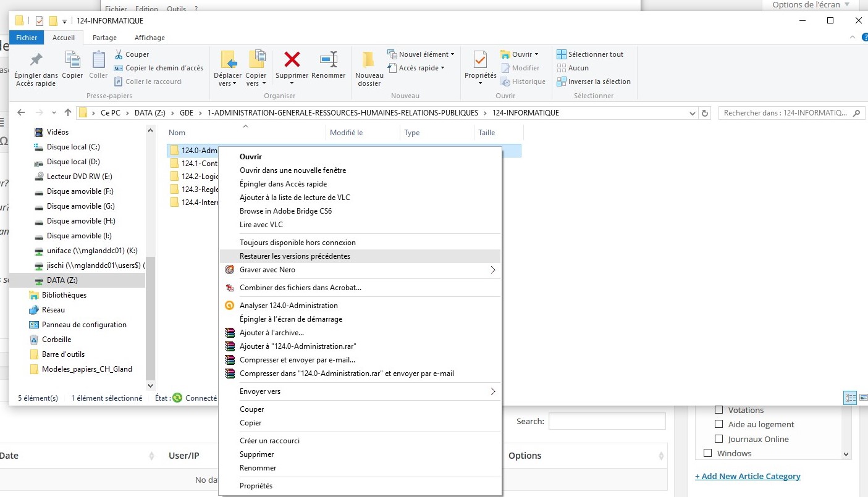Viewport: 868px width, 497px height.
Task: Open the address bar history dropdown
Action: [x=692, y=114]
